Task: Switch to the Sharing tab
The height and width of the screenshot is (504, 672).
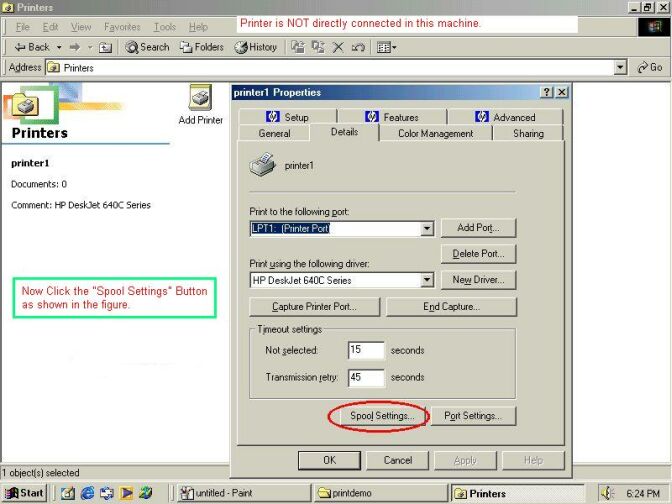Action: pyautogui.click(x=528, y=133)
